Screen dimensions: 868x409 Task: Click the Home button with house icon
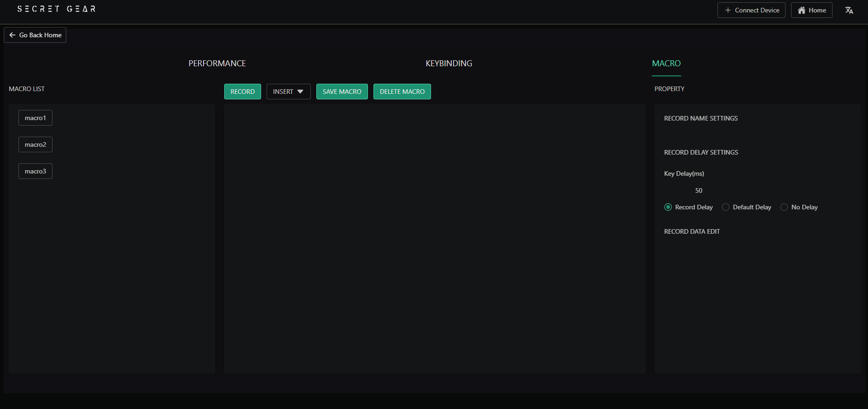tap(811, 10)
